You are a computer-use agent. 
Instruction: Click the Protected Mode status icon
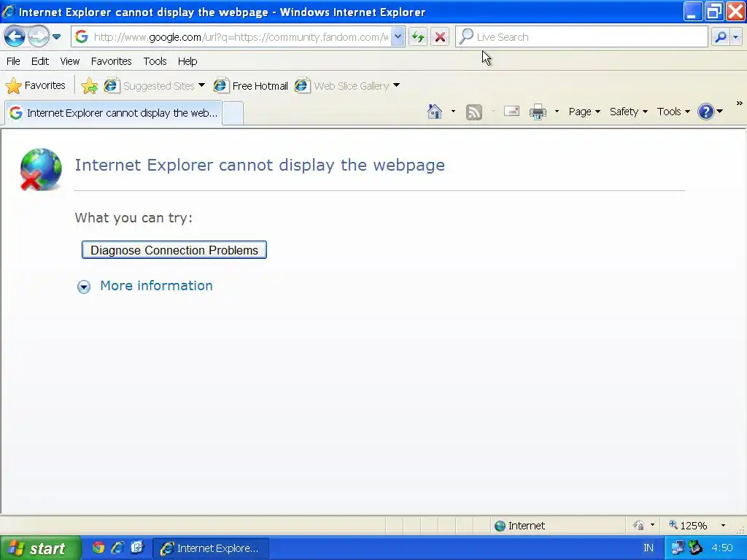point(638,526)
